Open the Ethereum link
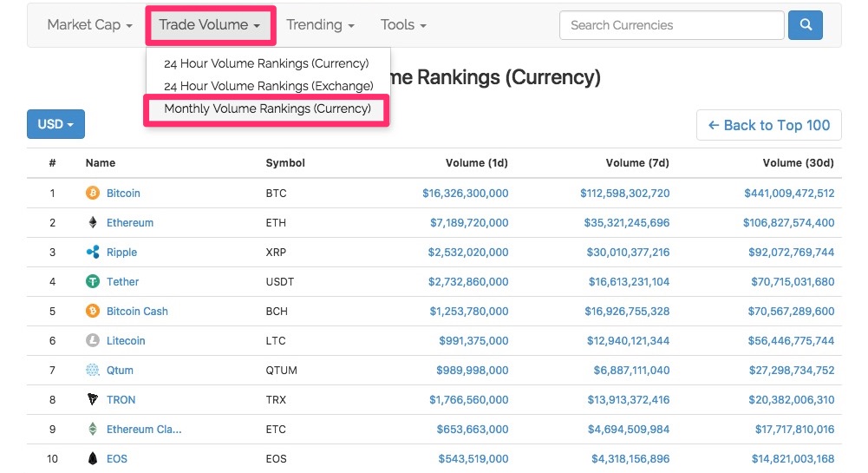The width and height of the screenshot is (868, 473). [130, 223]
